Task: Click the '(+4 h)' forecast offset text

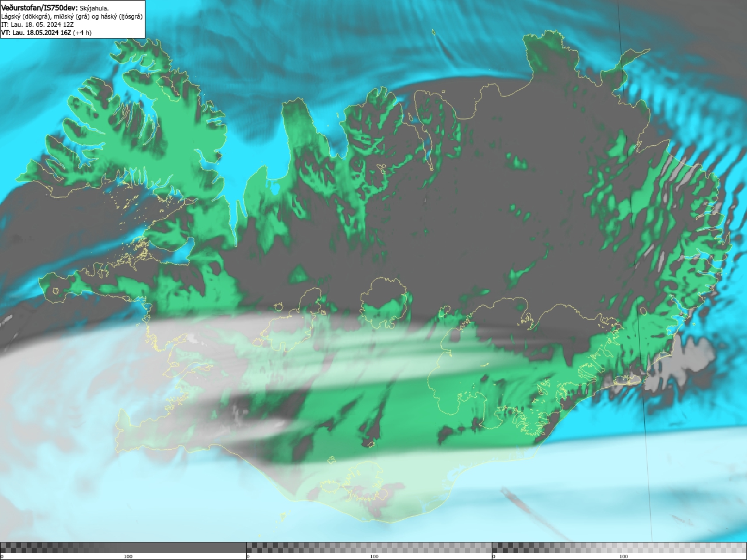Action: click(82, 33)
